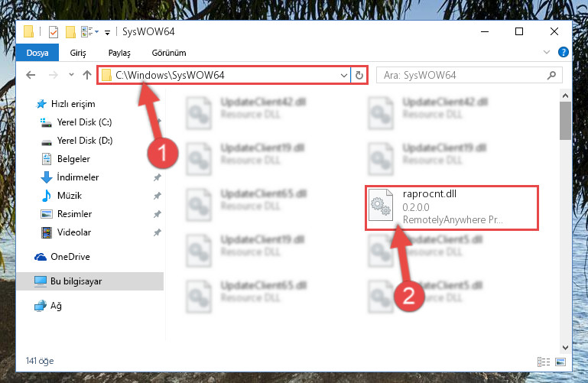This screenshot has height=383, width=588.
Task: Switch to details view mode
Action: tap(544, 362)
